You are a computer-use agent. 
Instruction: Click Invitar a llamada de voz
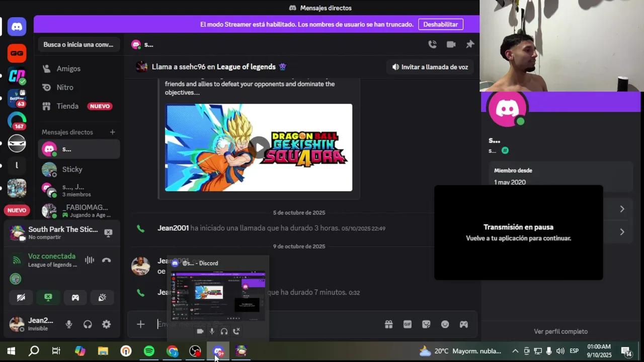tap(430, 67)
